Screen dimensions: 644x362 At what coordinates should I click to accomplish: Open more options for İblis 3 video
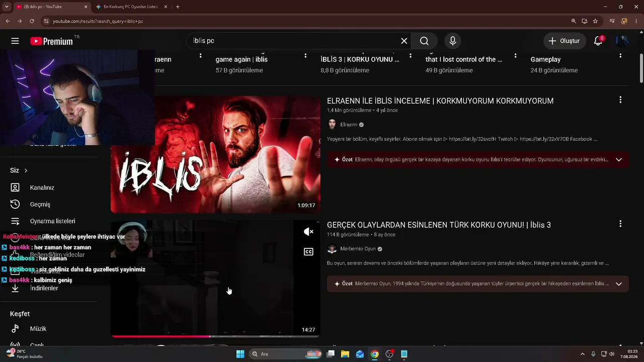click(x=620, y=224)
